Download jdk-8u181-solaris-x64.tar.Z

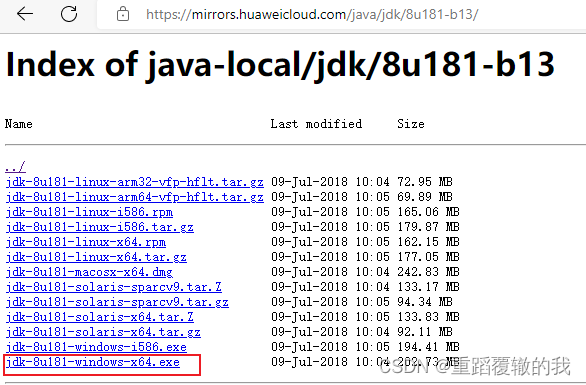click(99, 317)
